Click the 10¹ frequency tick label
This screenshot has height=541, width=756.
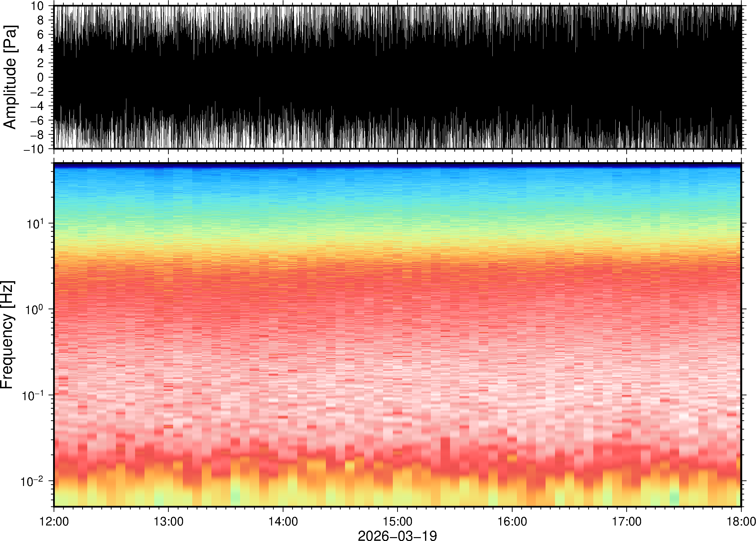pyautogui.click(x=35, y=224)
